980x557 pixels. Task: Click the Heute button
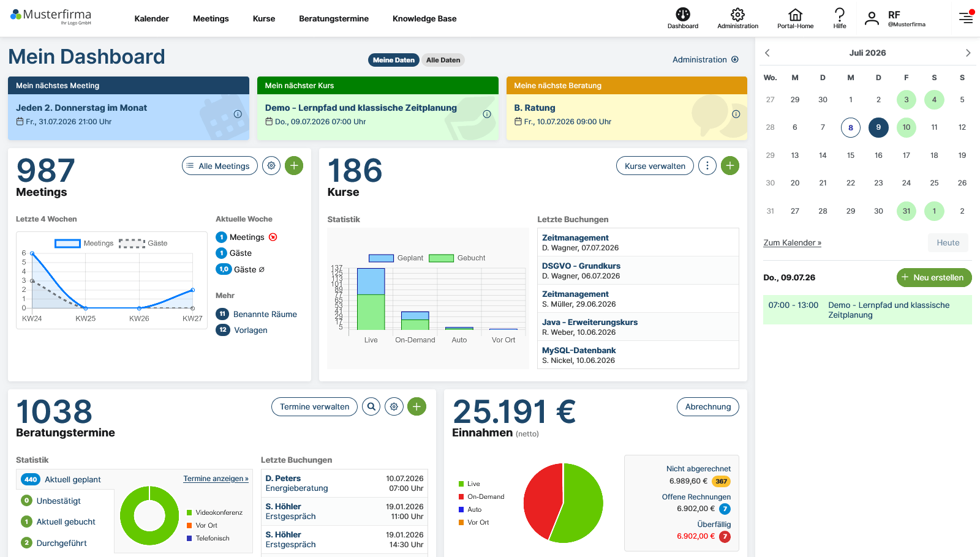pos(948,242)
